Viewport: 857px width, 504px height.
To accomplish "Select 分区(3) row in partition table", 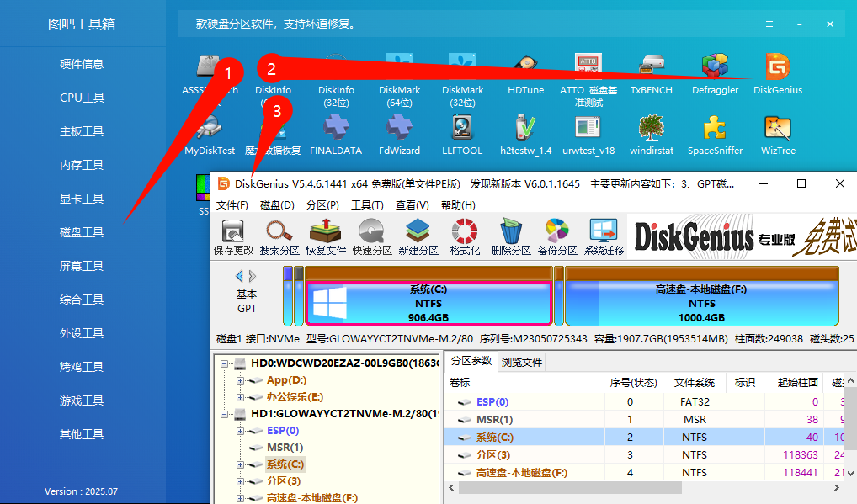I will (x=645, y=455).
